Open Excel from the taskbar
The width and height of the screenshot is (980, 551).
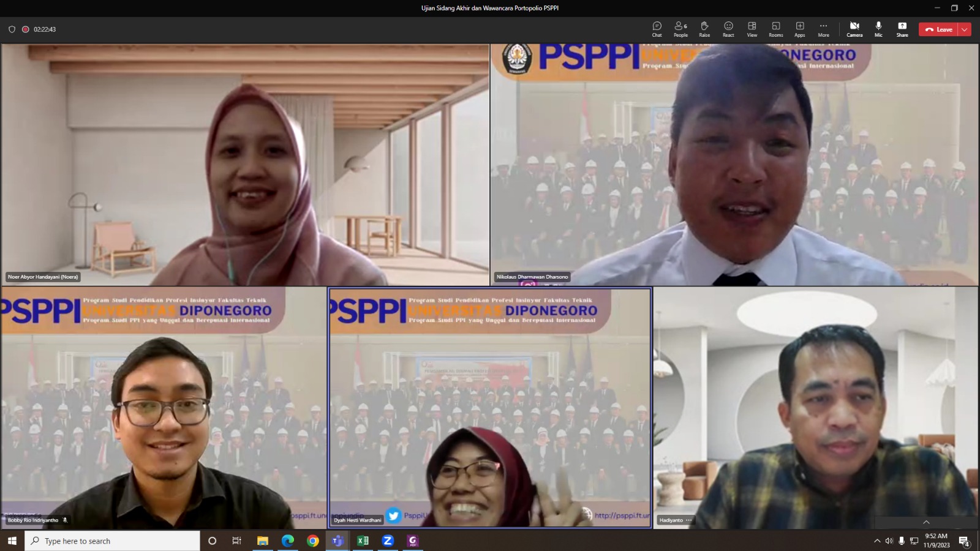pyautogui.click(x=363, y=541)
